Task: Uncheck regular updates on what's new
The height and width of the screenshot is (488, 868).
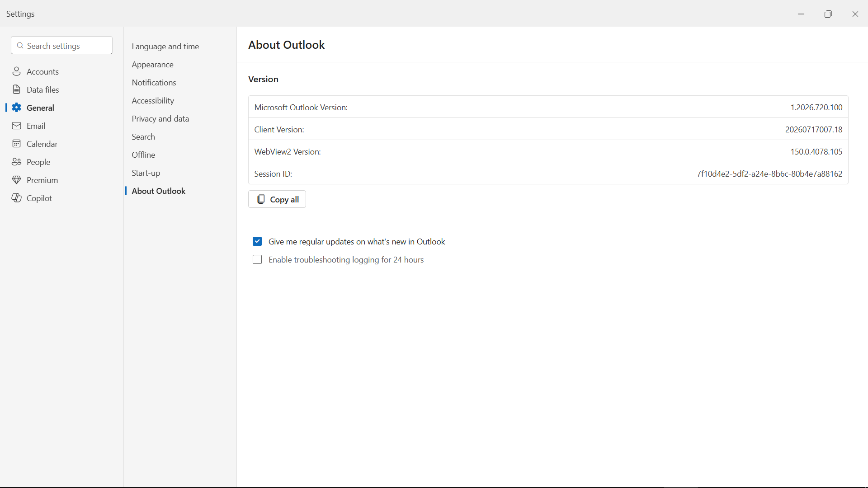Action: (x=257, y=241)
